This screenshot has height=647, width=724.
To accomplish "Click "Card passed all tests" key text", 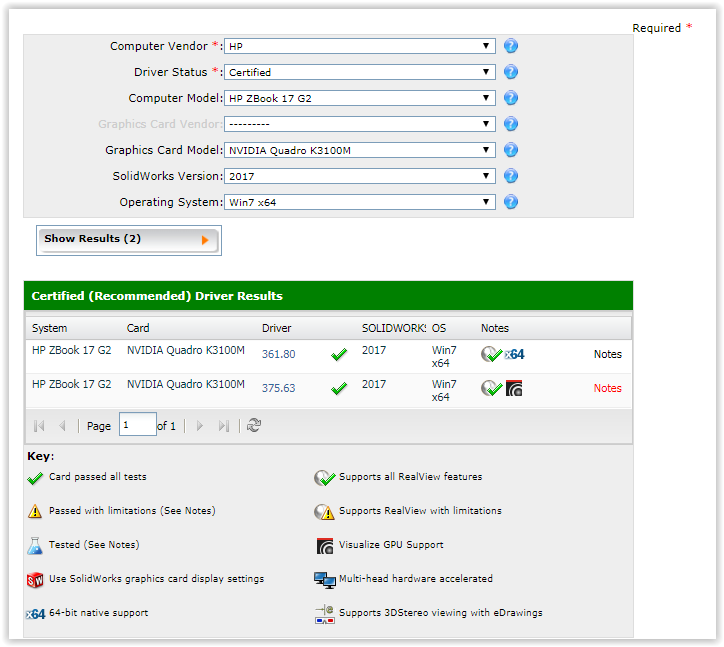I will (x=97, y=477).
